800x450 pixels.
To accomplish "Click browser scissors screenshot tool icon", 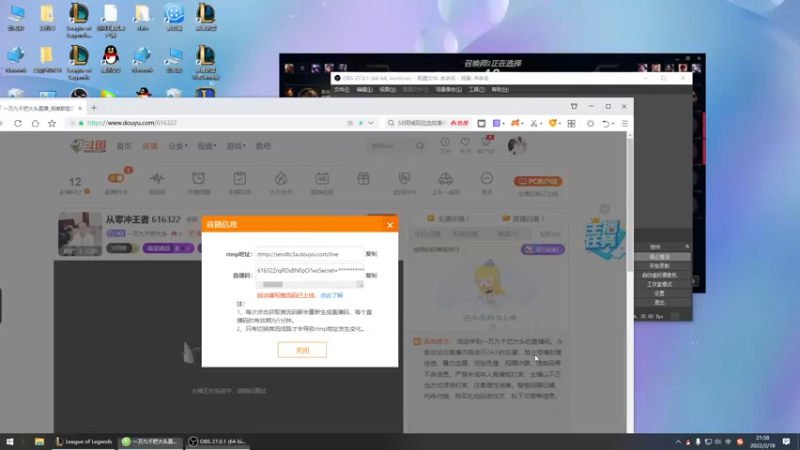I will [534, 123].
